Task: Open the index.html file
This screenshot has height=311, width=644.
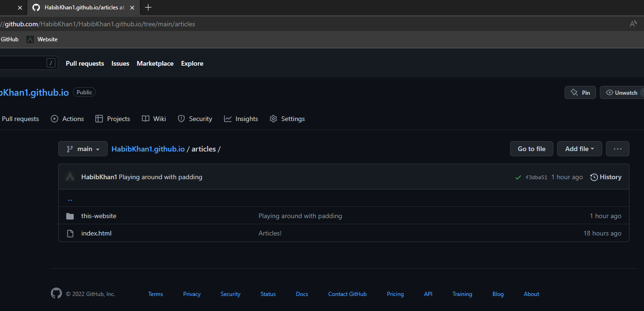Action: tap(96, 233)
